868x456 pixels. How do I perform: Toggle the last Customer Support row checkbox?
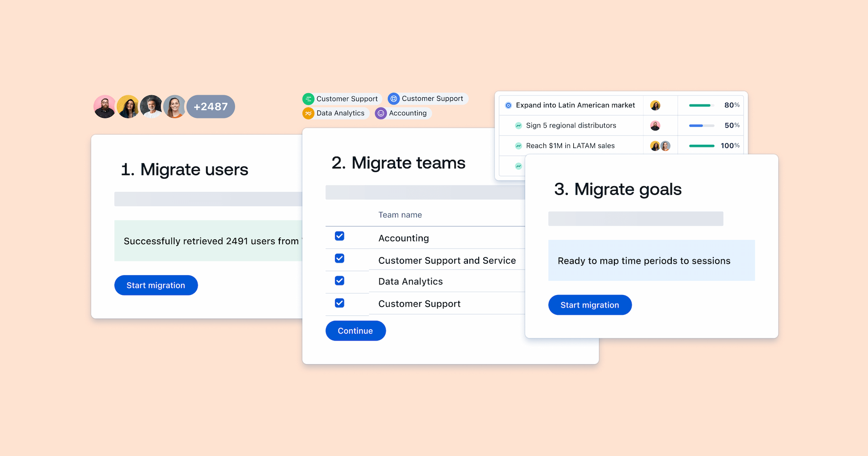click(x=340, y=303)
